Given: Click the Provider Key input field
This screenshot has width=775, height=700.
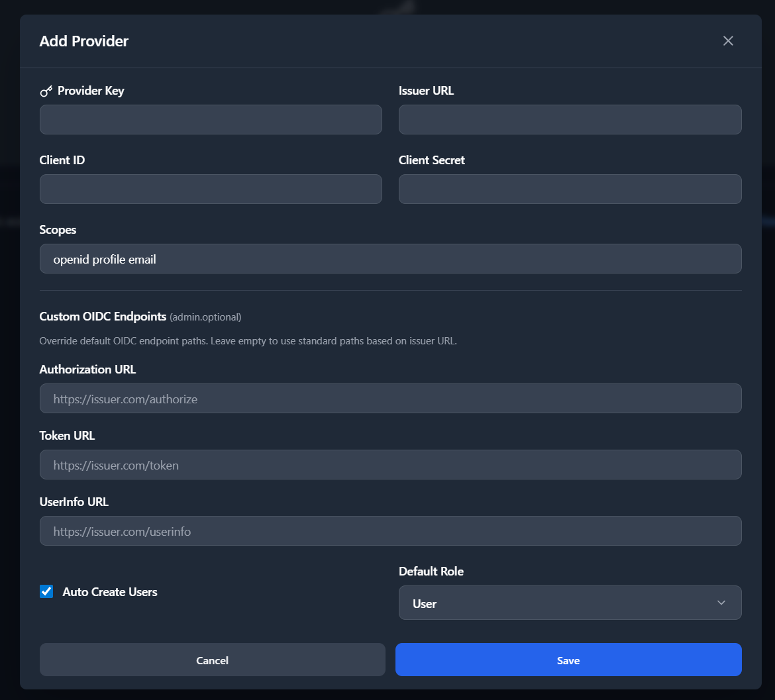Looking at the screenshot, I should pos(211,119).
